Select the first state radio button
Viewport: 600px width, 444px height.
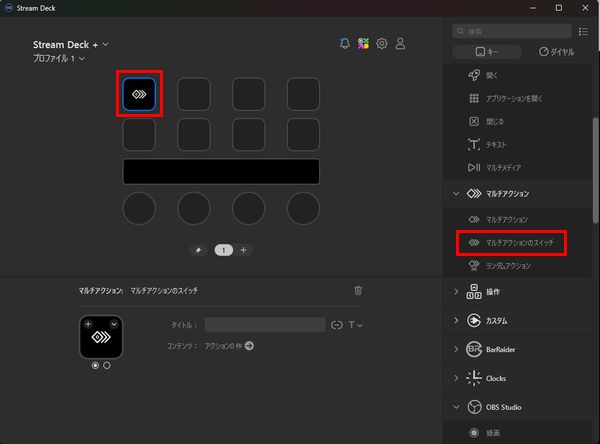point(95,366)
